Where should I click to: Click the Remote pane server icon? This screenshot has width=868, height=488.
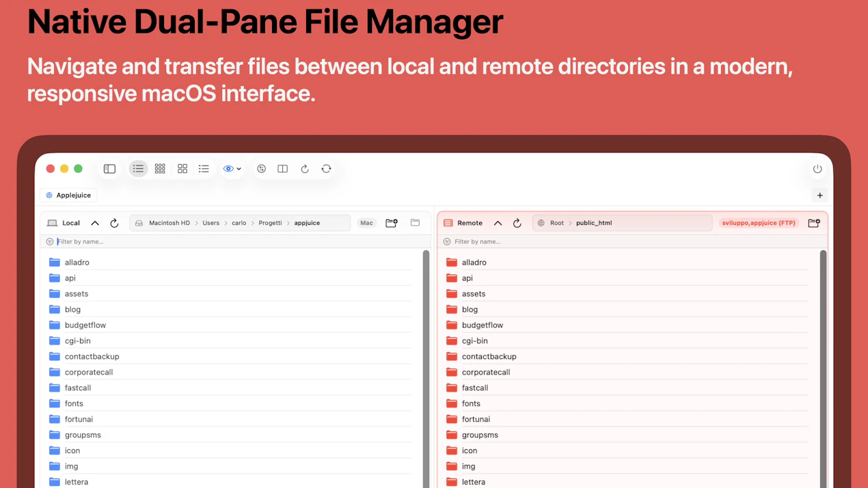point(448,223)
